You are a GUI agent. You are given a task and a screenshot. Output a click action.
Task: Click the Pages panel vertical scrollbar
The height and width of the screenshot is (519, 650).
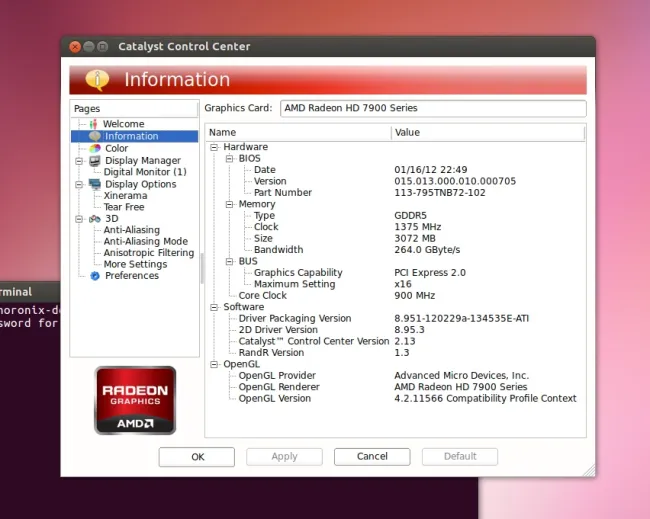pyautogui.click(x=202, y=268)
